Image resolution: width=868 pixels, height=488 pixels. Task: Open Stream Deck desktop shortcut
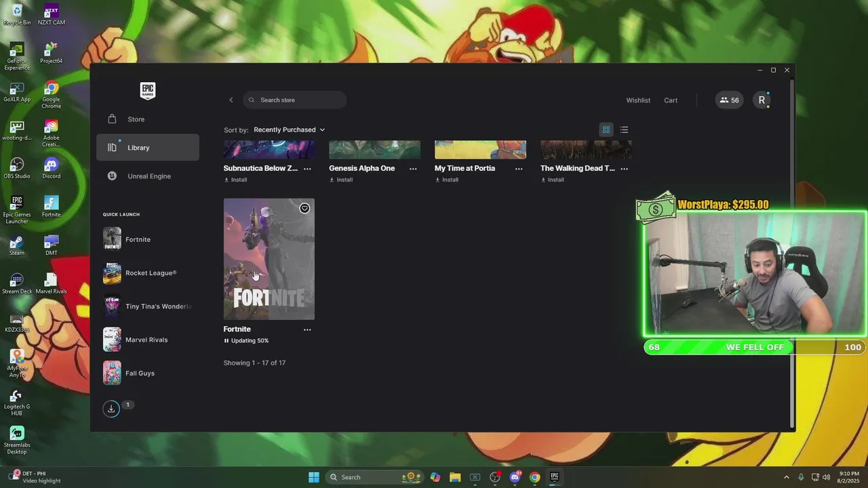coord(17,284)
